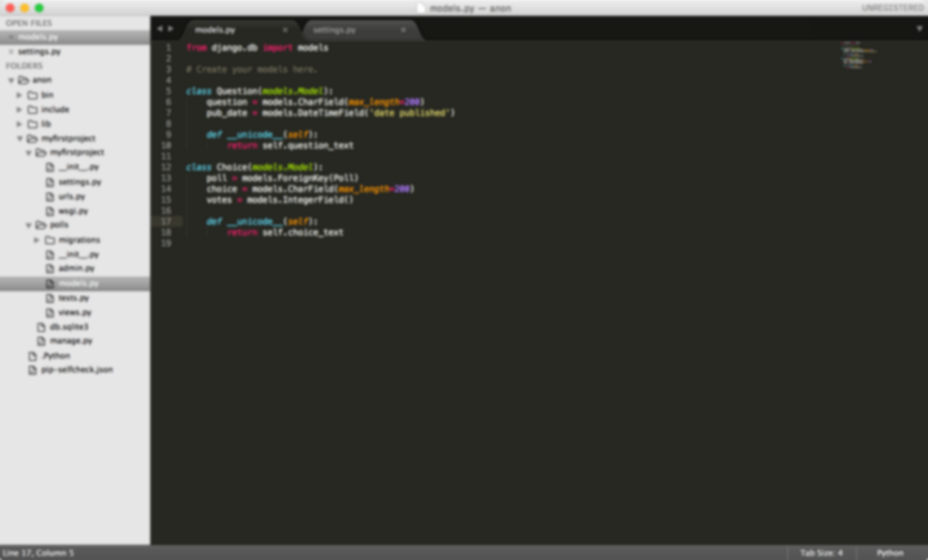Click line number 5 in gutter

point(169,91)
